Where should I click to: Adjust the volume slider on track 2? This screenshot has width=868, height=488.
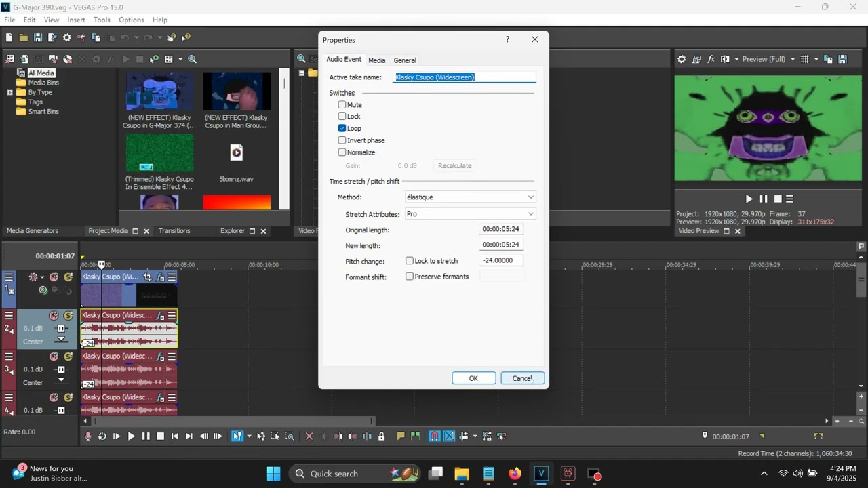[61, 329]
